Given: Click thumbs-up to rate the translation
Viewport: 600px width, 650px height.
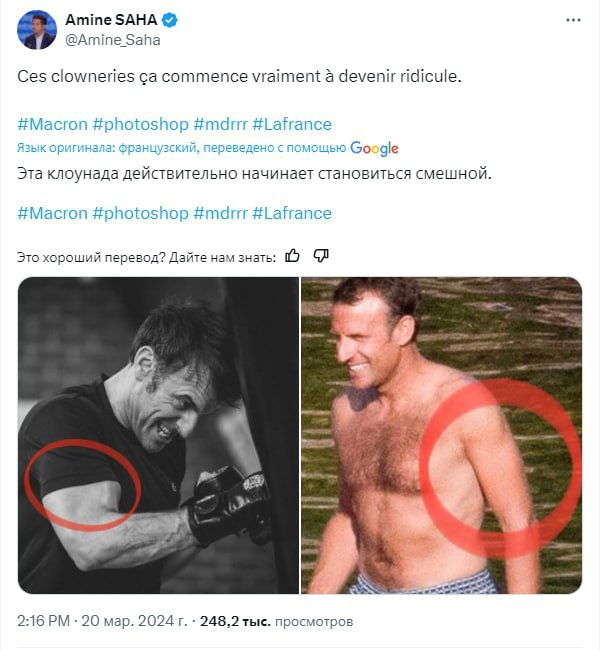Looking at the screenshot, I should 292,256.
